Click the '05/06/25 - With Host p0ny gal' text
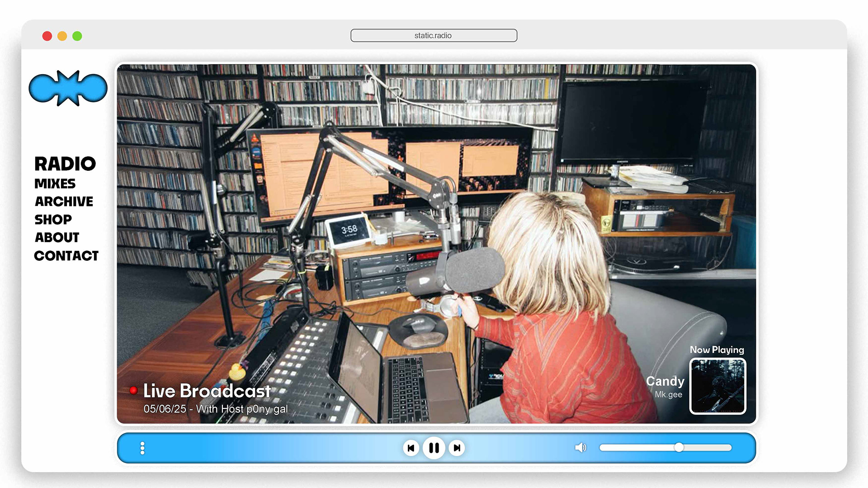This screenshot has height=488, width=868. click(216, 409)
